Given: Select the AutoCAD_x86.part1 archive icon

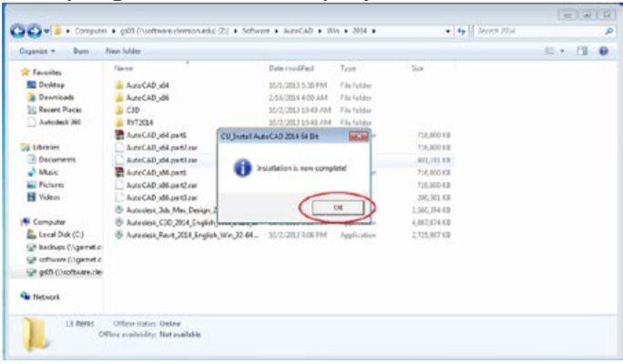Looking at the screenshot, I should tap(119, 172).
